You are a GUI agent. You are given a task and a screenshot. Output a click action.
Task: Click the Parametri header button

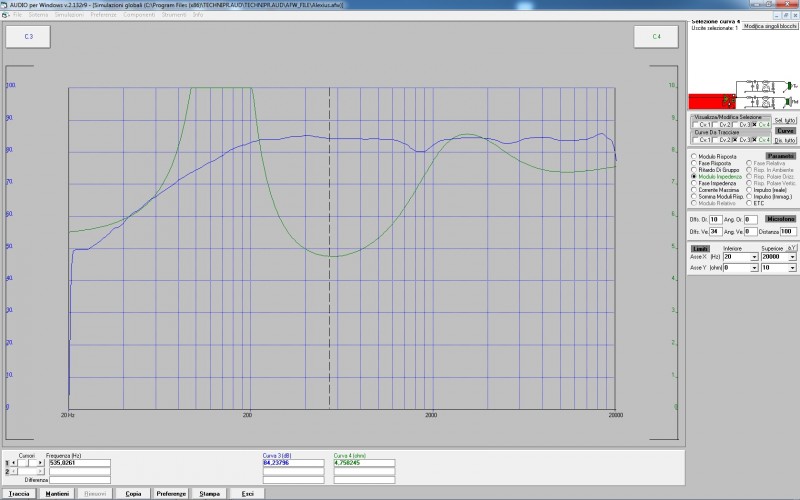(781, 156)
